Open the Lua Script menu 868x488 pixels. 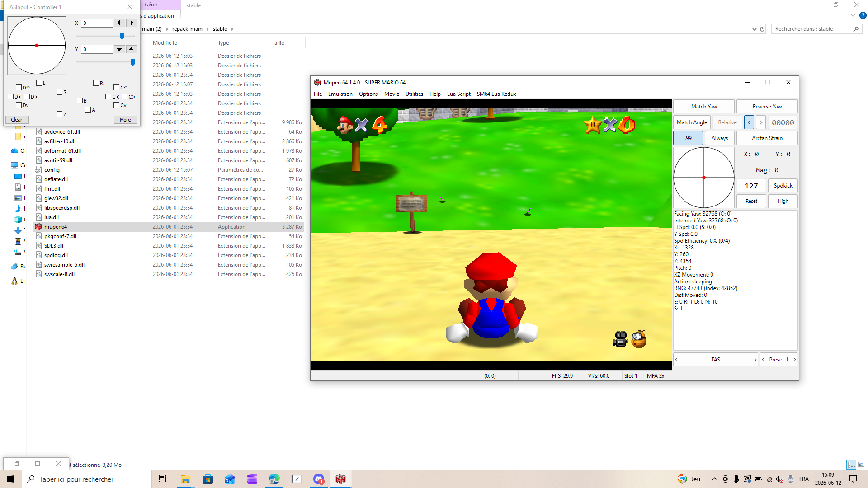[458, 94]
